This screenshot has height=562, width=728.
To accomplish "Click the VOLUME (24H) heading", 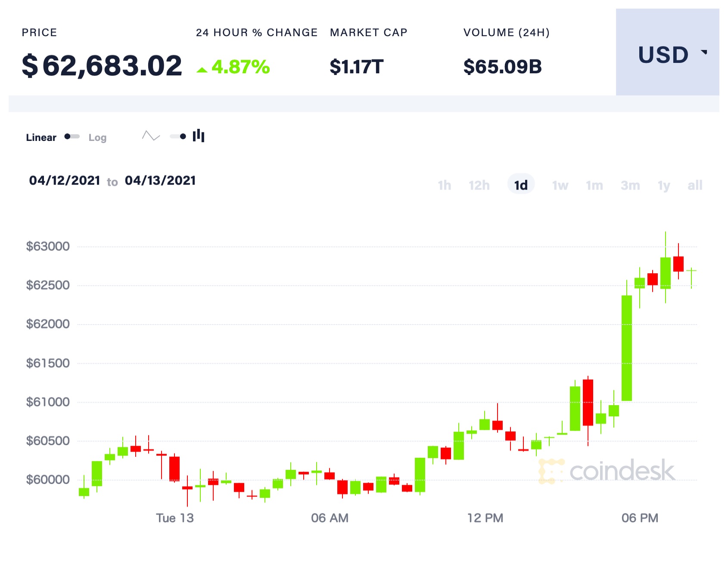I will click(507, 33).
